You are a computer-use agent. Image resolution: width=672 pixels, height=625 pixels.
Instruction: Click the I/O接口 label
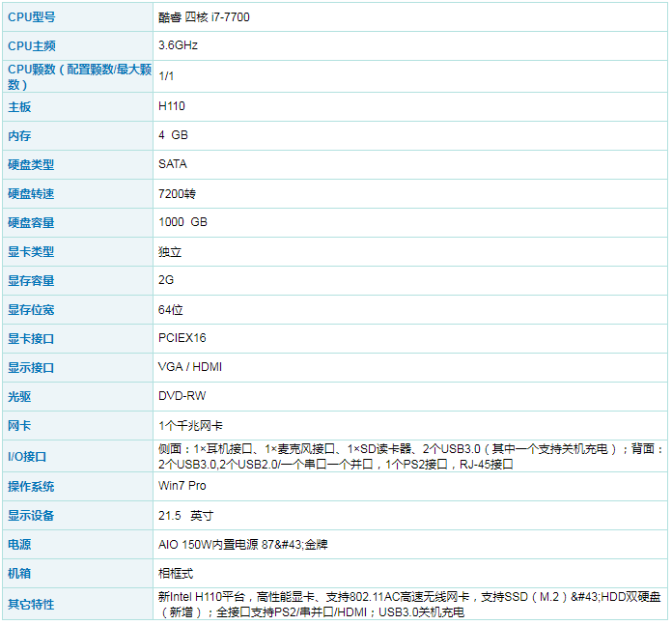[x=27, y=457]
